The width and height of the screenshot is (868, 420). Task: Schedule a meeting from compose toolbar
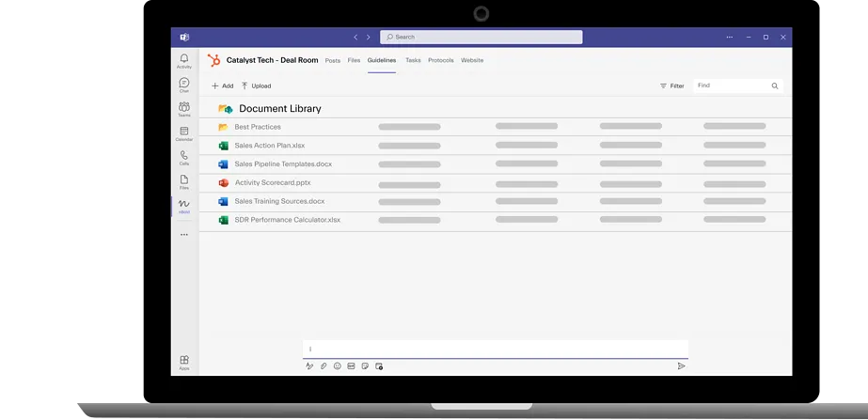(x=379, y=366)
